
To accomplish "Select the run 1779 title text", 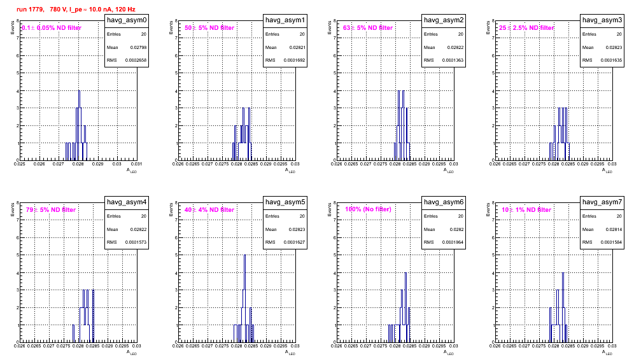I will pyautogui.click(x=76, y=10).
